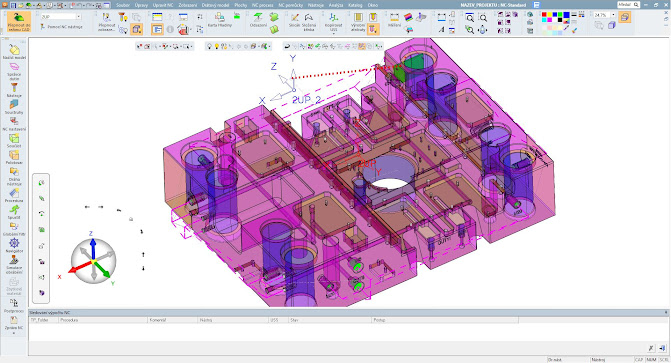
Task: Open Upravit NC menu
Action: [163, 5]
